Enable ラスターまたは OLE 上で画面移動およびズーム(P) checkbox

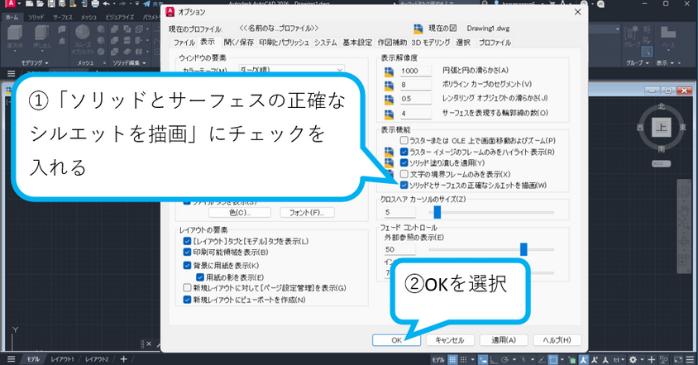(404, 140)
